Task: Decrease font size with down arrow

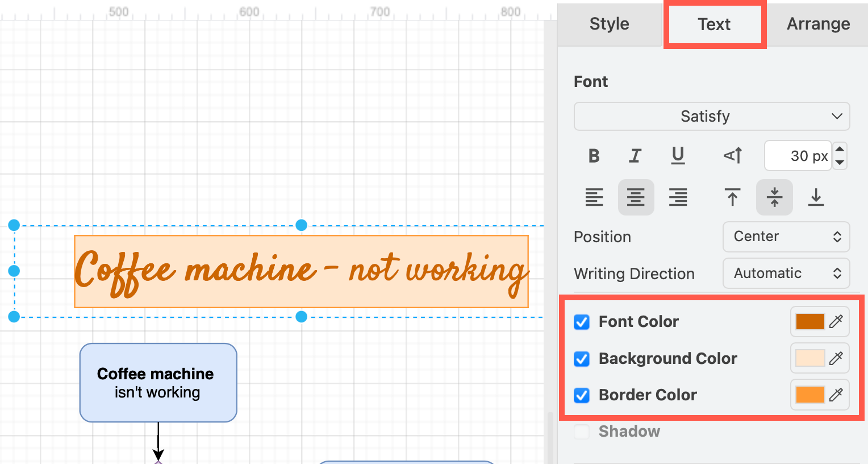Action: click(840, 163)
